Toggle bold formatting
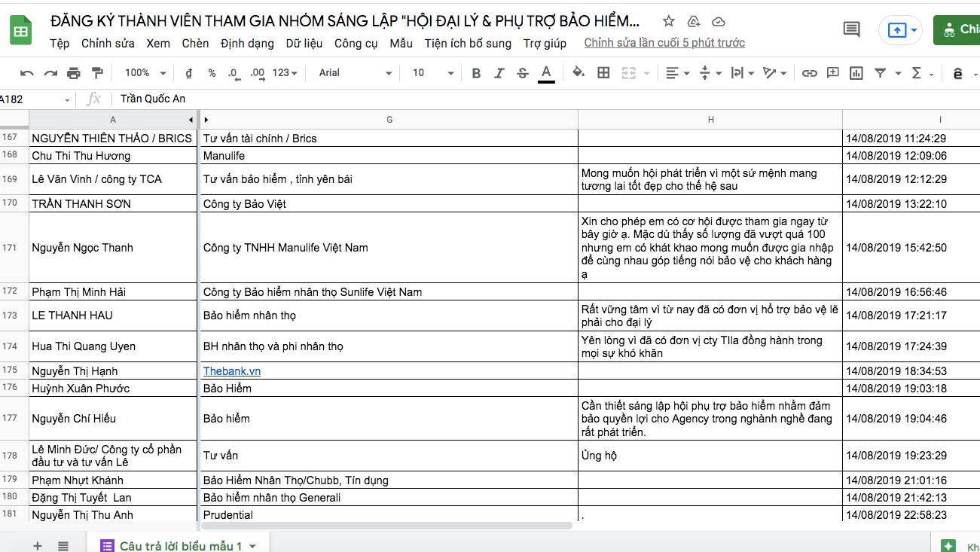The width and height of the screenshot is (980, 552). click(476, 73)
